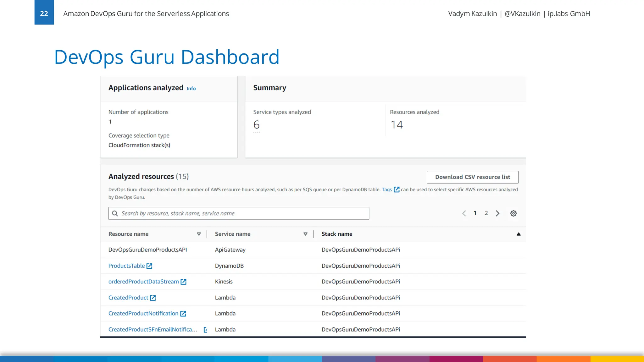Viewport: 644px width, 362px height.
Task: Click external link icon next to ProductsTable
Action: [149, 266]
